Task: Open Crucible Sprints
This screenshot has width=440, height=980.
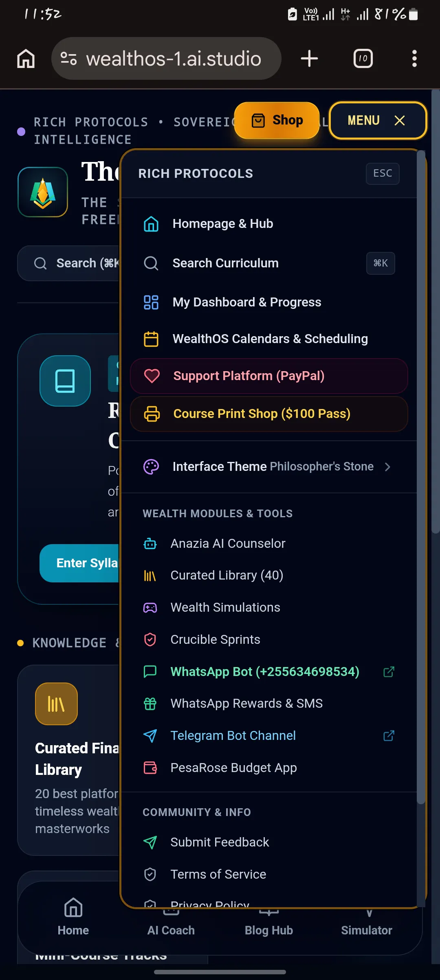Action: [269, 640]
